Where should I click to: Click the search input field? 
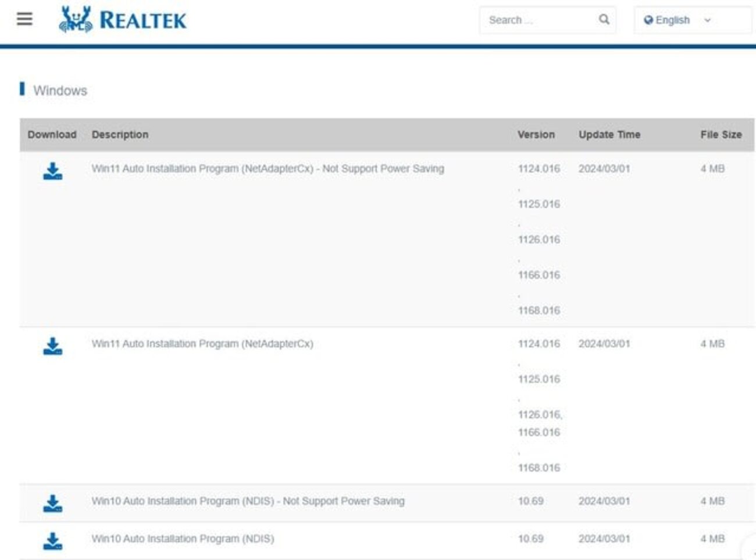point(535,20)
